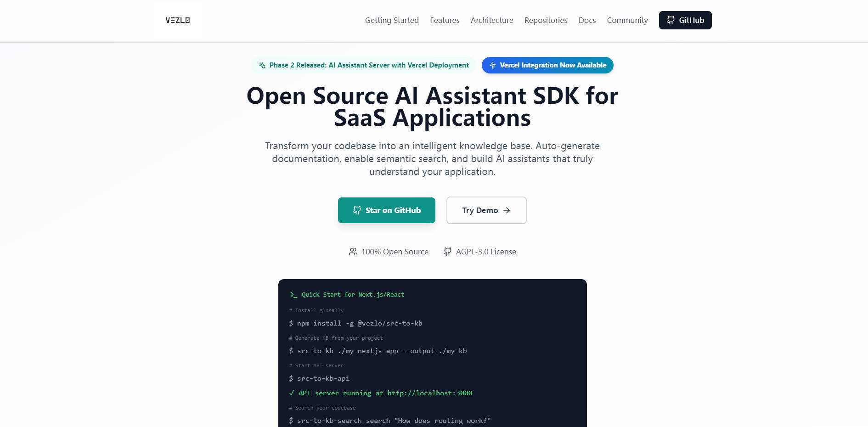Open the Getting Started menu item
The width and height of the screenshot is (868, 427).
tap(391, 20)
